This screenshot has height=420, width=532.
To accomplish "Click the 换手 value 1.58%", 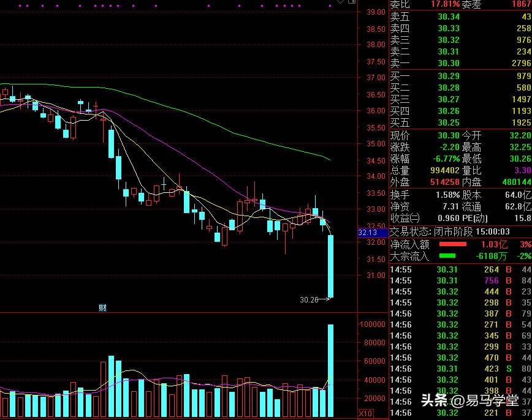I will (x=448, y=195).
